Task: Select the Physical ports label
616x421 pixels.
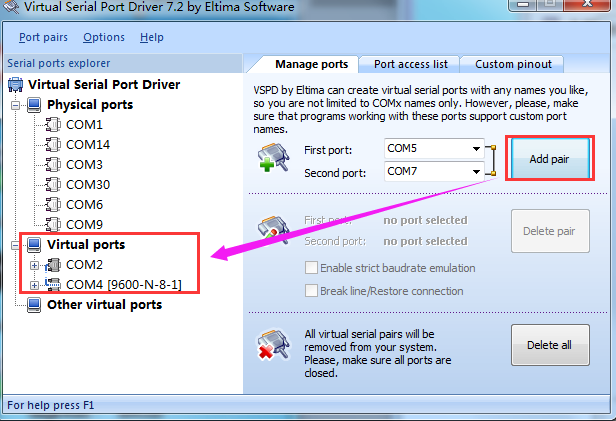Action: click(x=90, y=105)
